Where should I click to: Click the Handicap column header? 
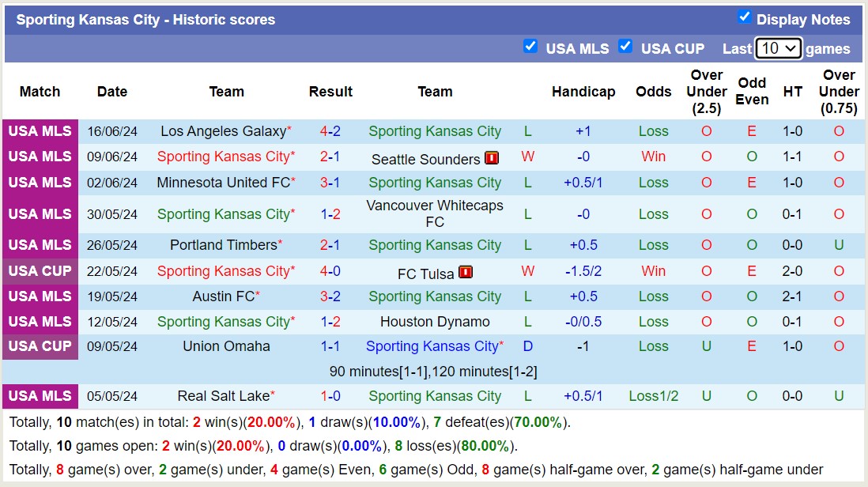tap(583, 92)
